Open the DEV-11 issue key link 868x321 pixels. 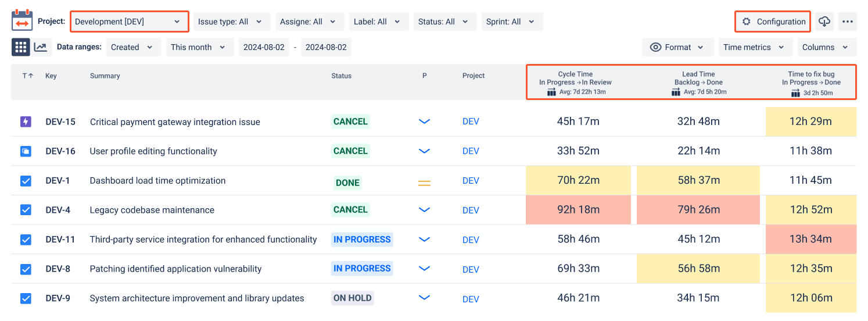pos(60,240)
